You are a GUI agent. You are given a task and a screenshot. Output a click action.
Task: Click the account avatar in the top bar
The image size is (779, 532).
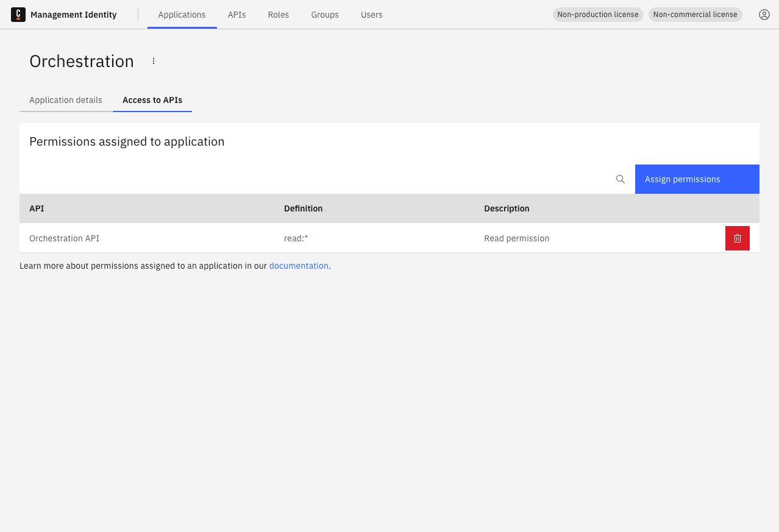[764, 14]
